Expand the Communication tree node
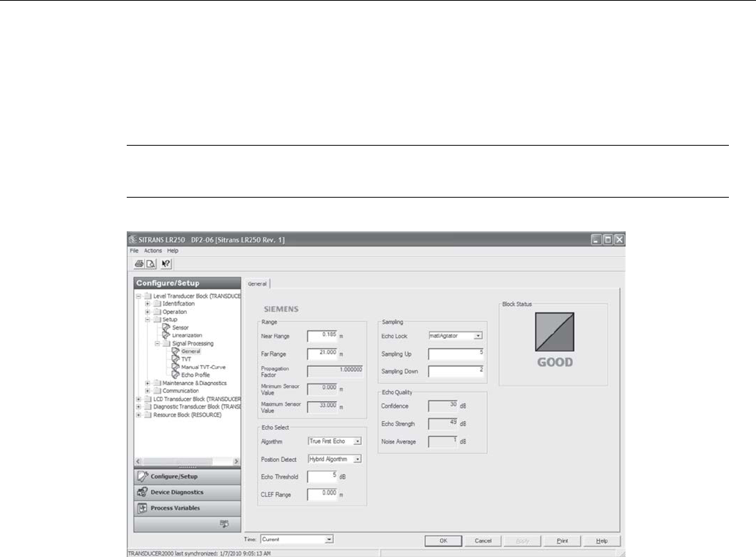 point(147,391)
